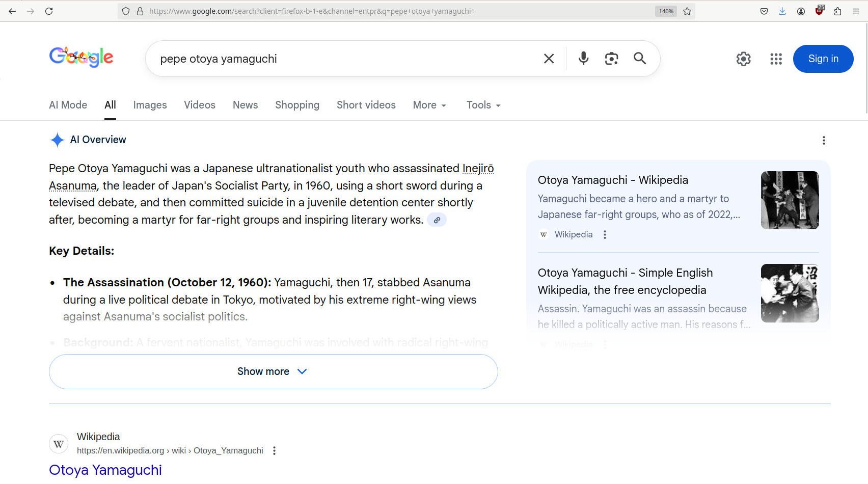
Task: Open Google quick settings gear
Action: tap(744, 59)
